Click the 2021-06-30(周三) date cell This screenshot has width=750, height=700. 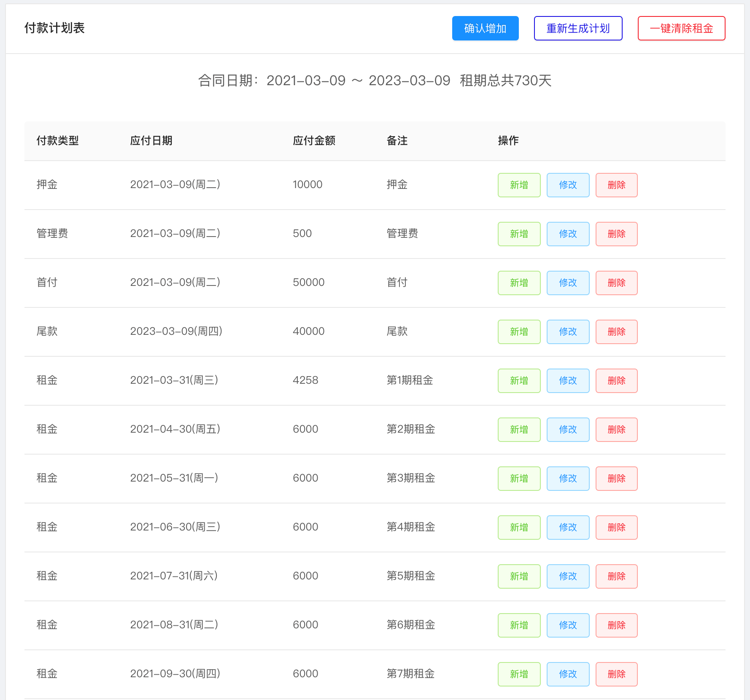[175, 527]
